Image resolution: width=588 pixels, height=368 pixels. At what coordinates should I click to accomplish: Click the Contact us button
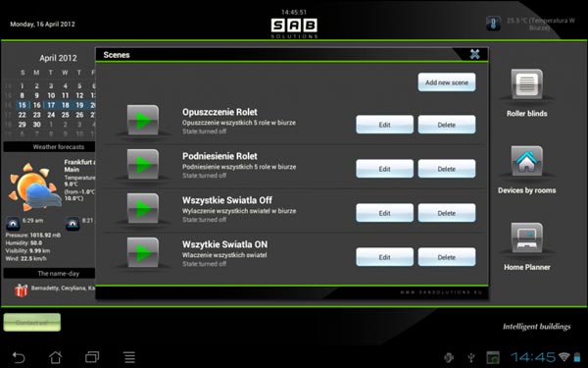pyautogui.click(x=32, y=323)
